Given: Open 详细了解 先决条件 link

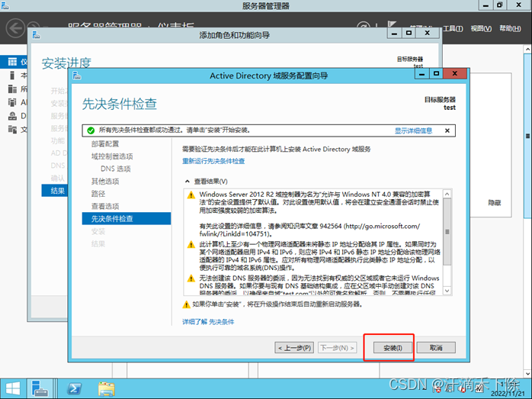Looking at the screenshot, I should (208, 322).
